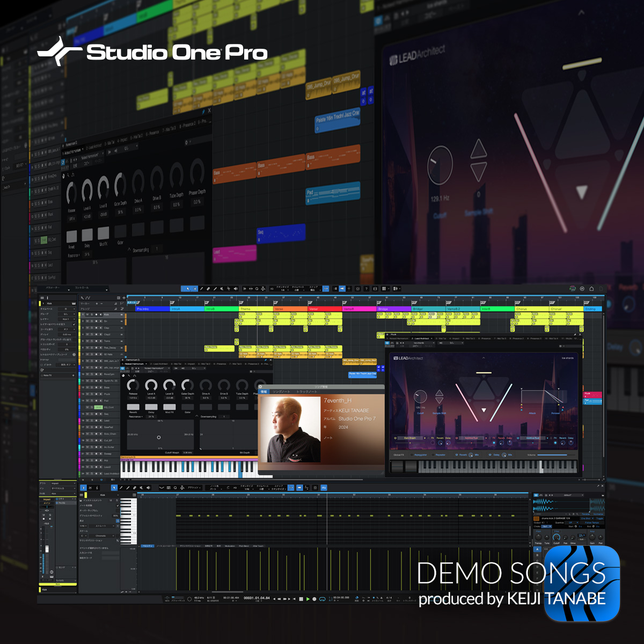Open the Timebase dropdown in arrangement toolbar
The image size is (644, 644).
point(298,289)
